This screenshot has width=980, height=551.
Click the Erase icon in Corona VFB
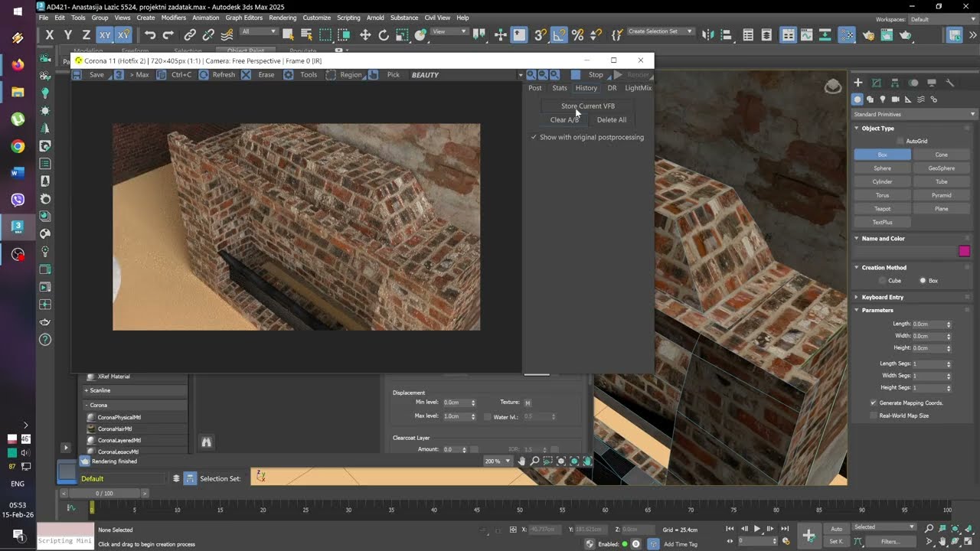pyautogui.click(x=246, y=75)
